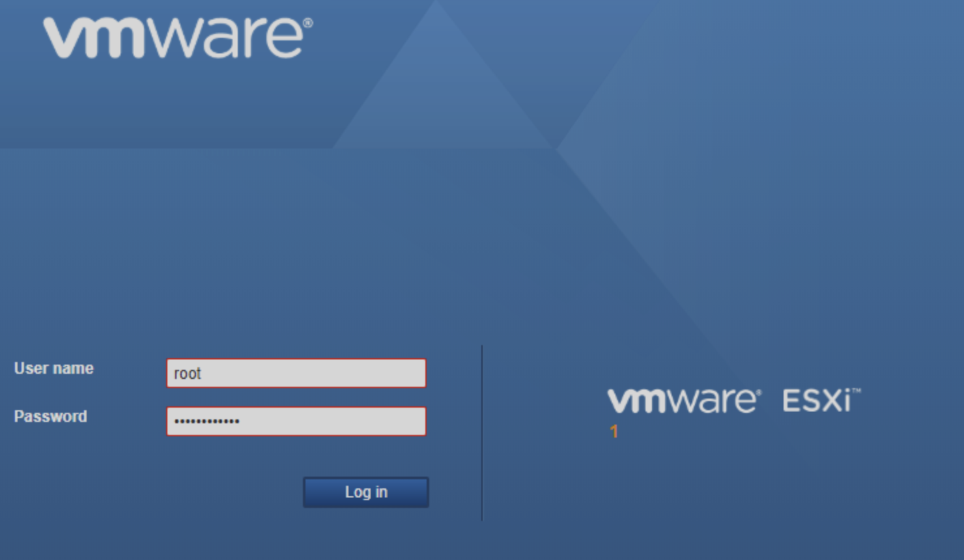Click the registered trademark symbol on the VMware logo
This screenshot has width=964, height=560.
[308, 21]
